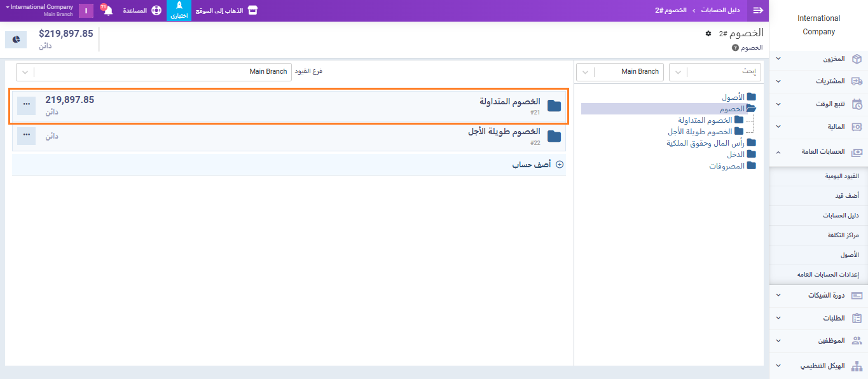Click the notifications bell icon
868x379 pixels.
click(107, 11)
